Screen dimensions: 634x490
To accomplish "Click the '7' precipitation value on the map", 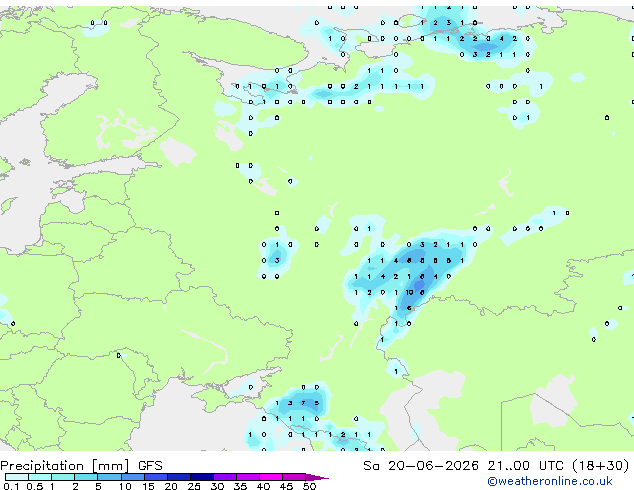I will point(303,403).
